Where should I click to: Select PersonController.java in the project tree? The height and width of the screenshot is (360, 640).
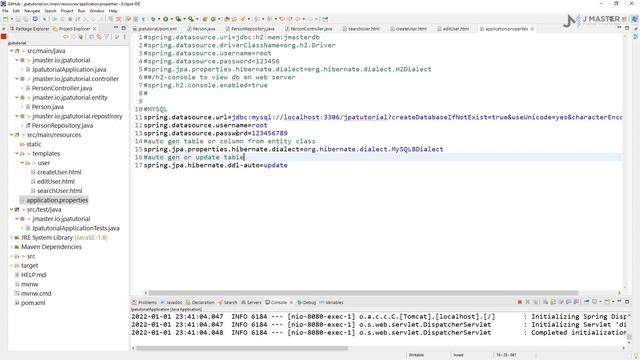click(62, 88)
